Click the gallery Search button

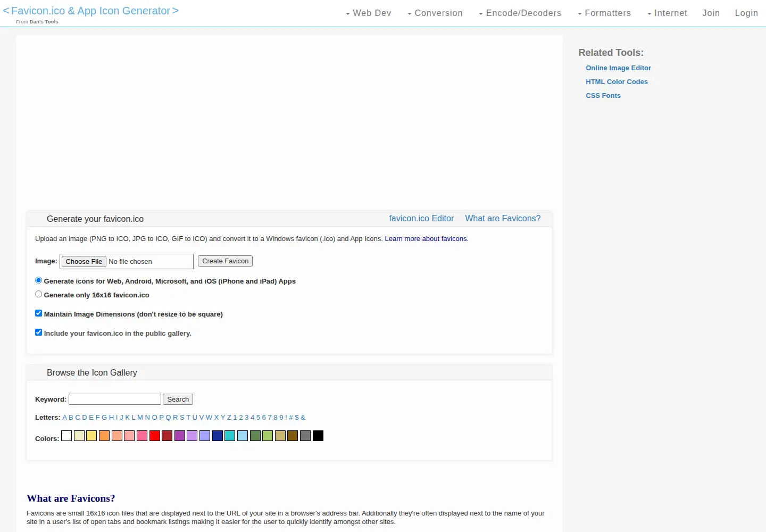pos(178,400)
